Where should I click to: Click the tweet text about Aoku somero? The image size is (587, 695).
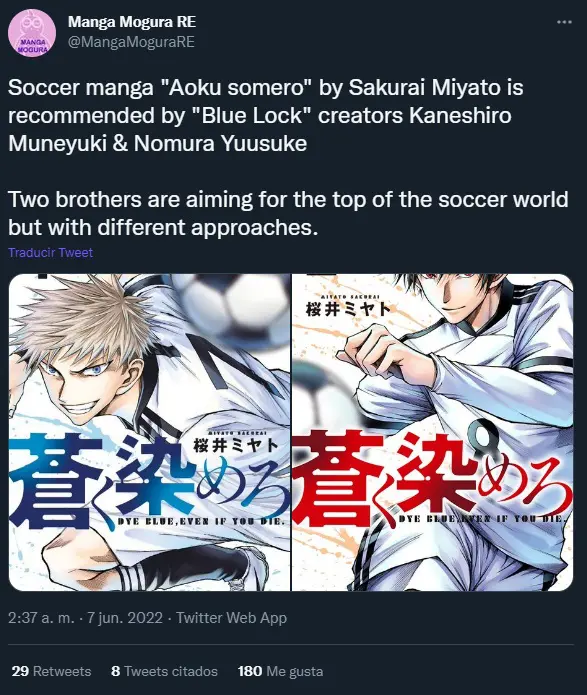pos(266,115)
